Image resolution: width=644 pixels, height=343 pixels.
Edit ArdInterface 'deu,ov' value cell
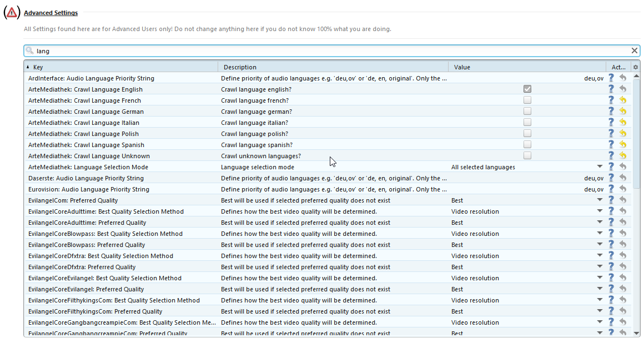tap(527, 78)
